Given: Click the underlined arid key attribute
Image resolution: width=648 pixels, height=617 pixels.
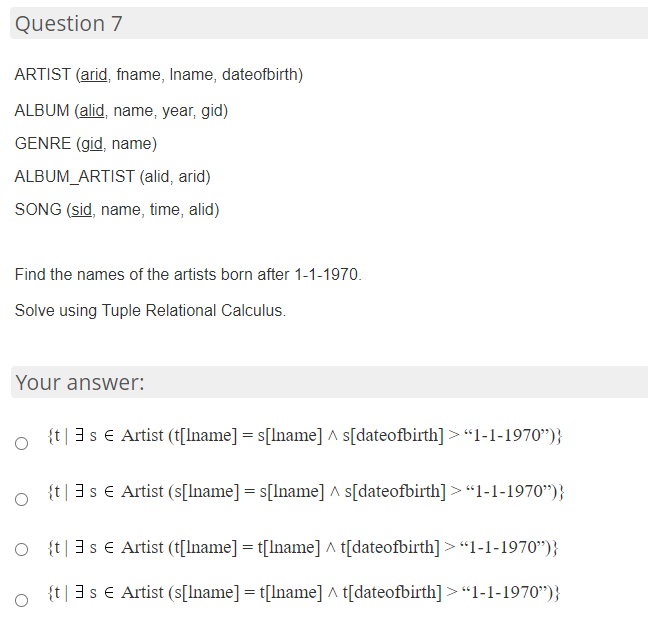Looking at the screenshot, I should click(x=94, y=75).
